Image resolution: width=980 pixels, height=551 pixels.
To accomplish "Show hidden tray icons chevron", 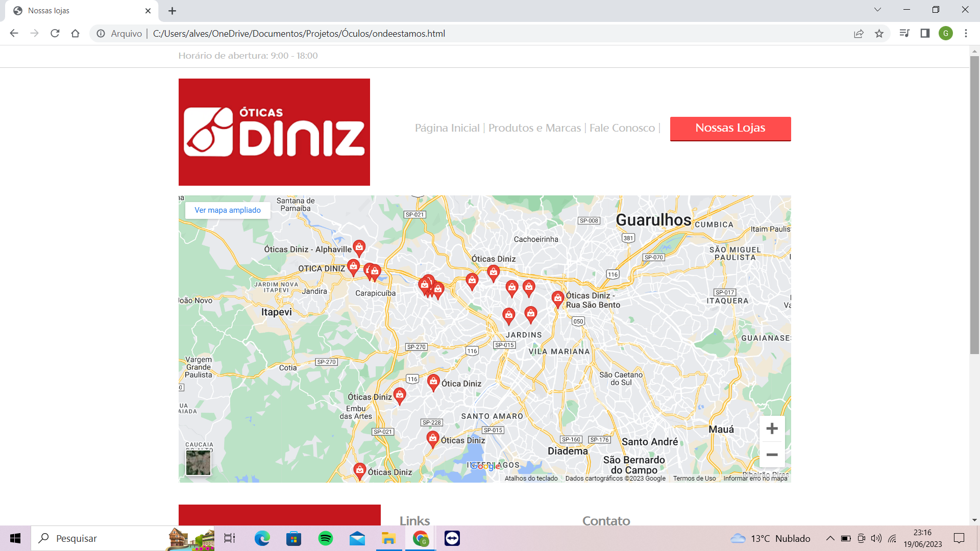I will 830,538.
